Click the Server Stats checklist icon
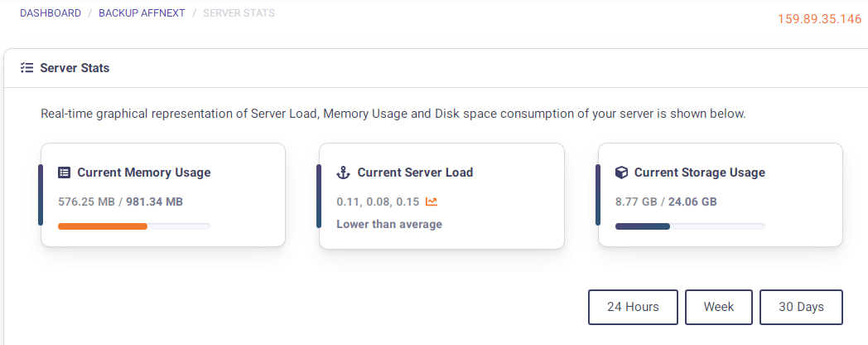This screenshot has height=345, width=868. pyautogui.click(x=27, y=68)
